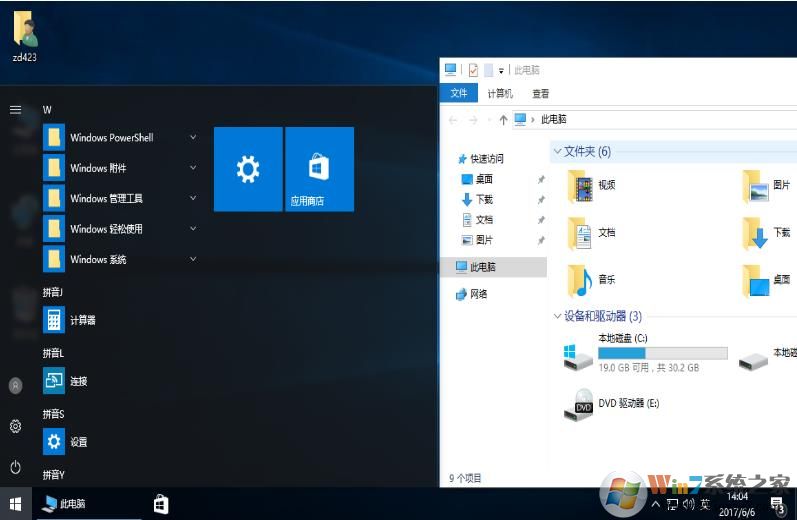Select Local Disk (C:) drive
The width and height of the screenshot is (797, 520).
click(x=646, y=353)
